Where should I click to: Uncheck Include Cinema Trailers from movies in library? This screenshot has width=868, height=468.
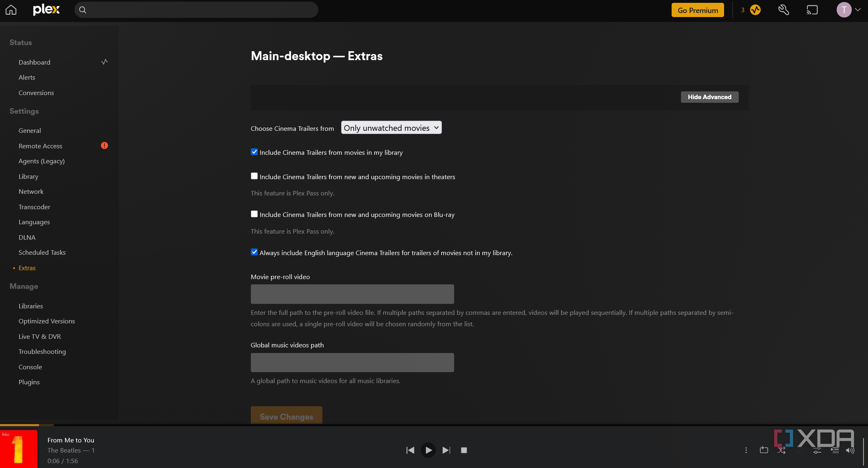(x=254, y=152)
